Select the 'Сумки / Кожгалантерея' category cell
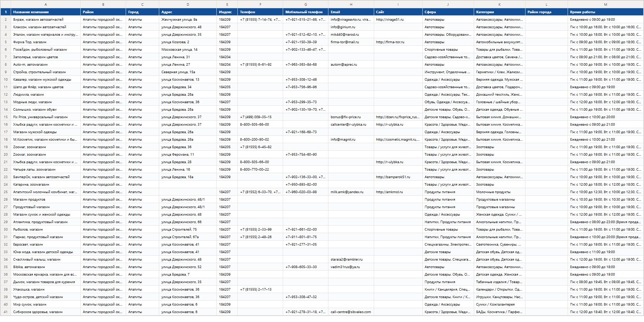The image size is (644, 322). [x=499, y=305]
